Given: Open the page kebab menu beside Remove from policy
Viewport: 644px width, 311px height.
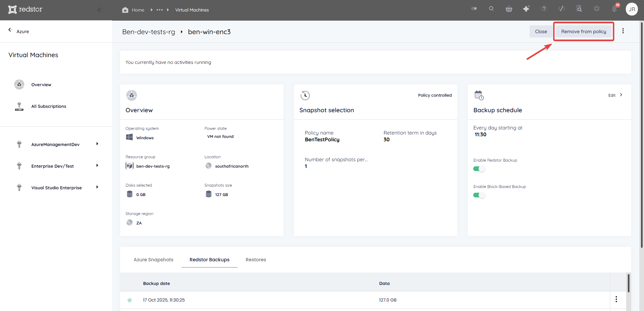Looking at the screenshot, I should pos(623,31).
